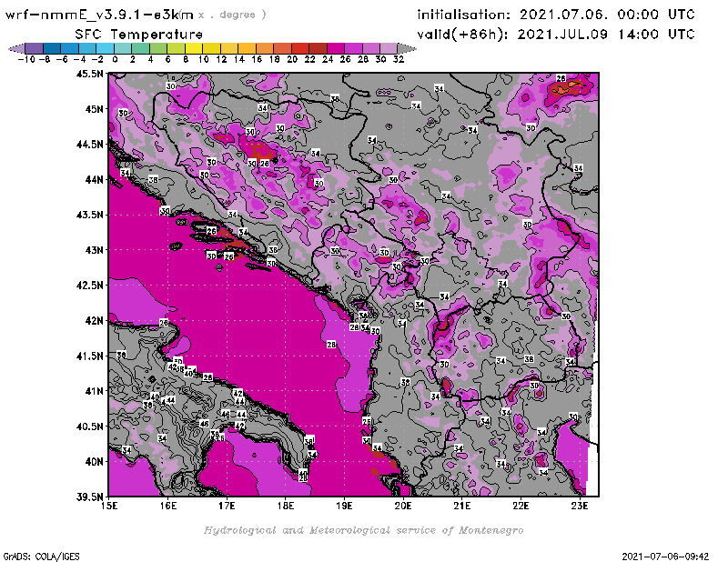The height and width of the screenshot is (562, 728).
Task: Click the 'Hydrological and Meteorological service of Montenegro' caption
Action: pos(363,530)
